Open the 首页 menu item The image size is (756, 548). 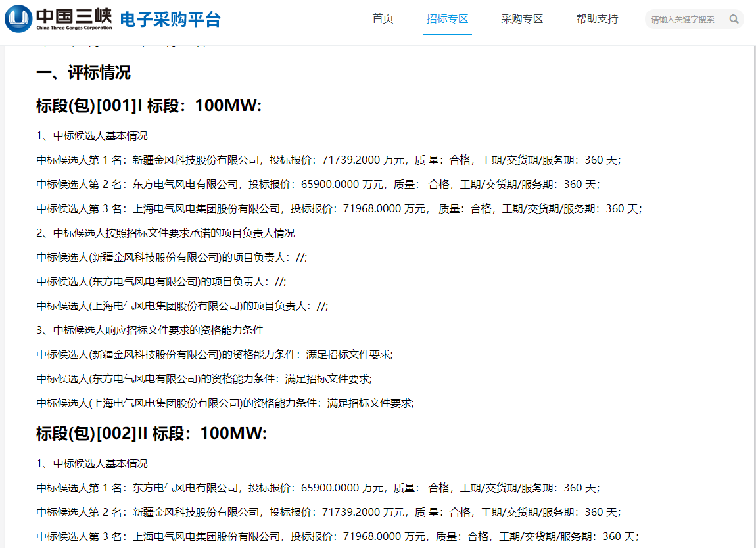pos(383,19)
